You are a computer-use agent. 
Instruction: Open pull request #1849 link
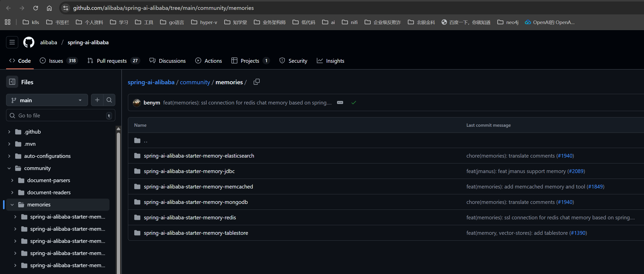click(x=595, y=187)
